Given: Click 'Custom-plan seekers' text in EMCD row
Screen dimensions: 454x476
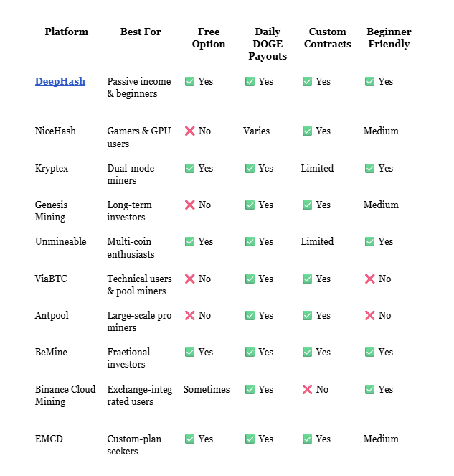Looking at the screenshot, I should click(133, 444).
